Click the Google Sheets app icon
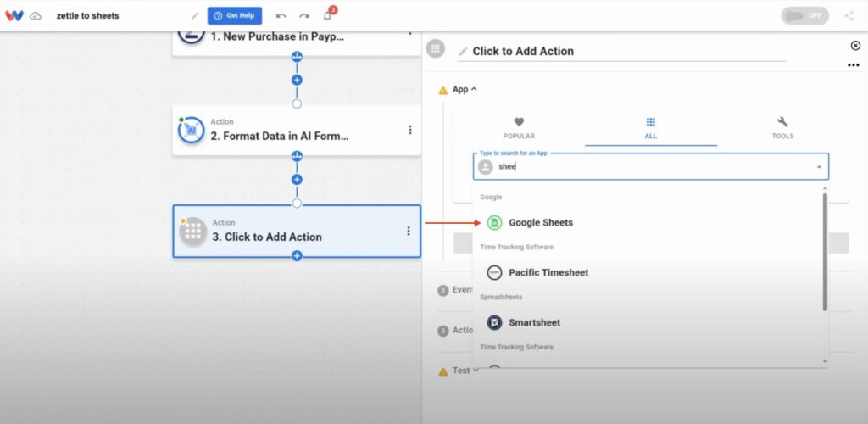The image size is (868, 424). click(x=494, y=222)
